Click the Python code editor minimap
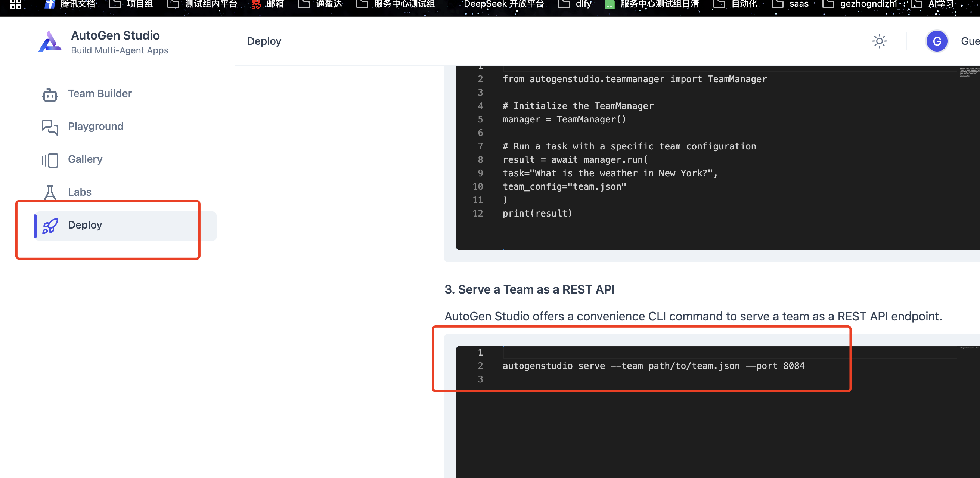980x478 pixels. pos(968,72)
